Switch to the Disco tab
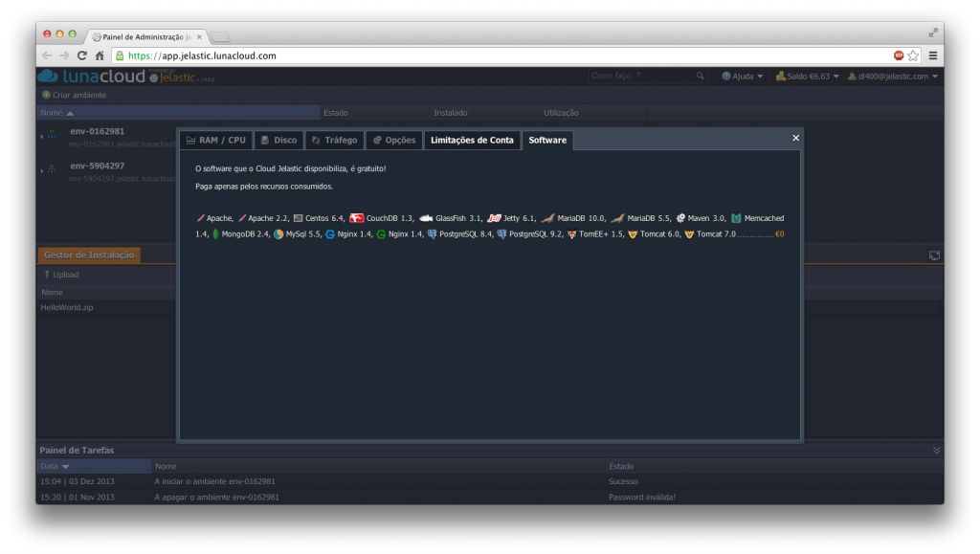This screenshot has height=554, width=980. 278,140
